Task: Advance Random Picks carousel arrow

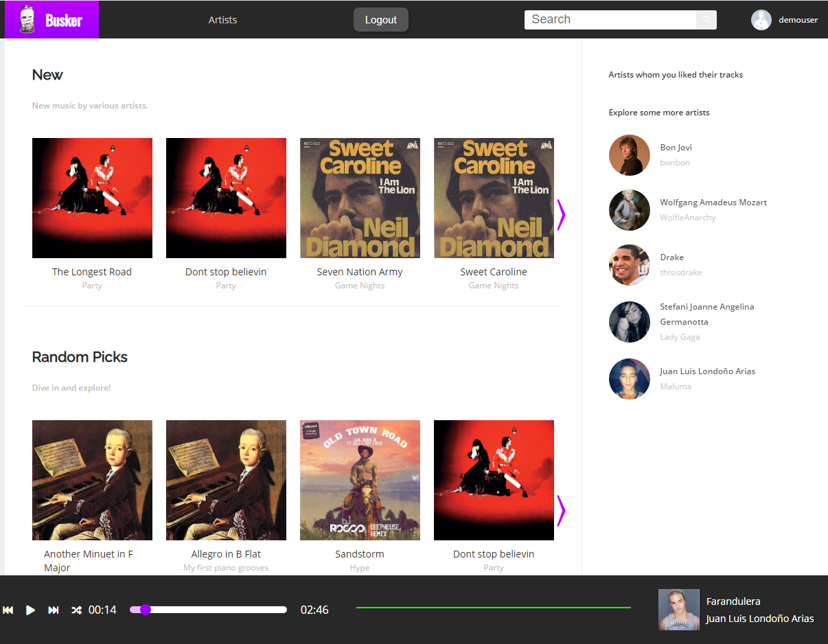Action: click(x=561, y=511)
